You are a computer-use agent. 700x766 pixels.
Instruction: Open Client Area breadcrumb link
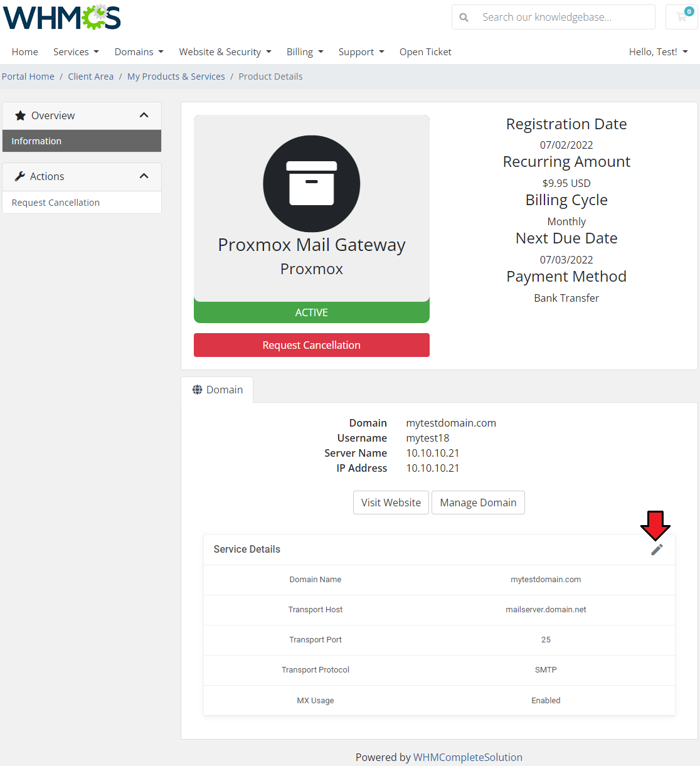(x=91, y=77)
